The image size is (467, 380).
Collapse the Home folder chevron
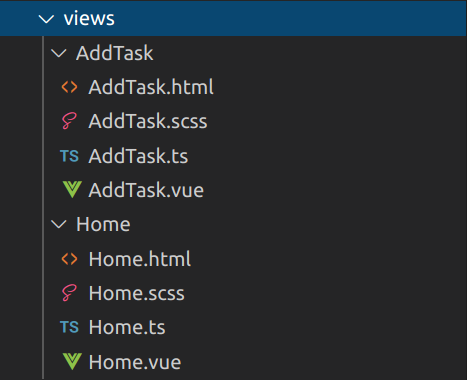[x=59, y=224]
